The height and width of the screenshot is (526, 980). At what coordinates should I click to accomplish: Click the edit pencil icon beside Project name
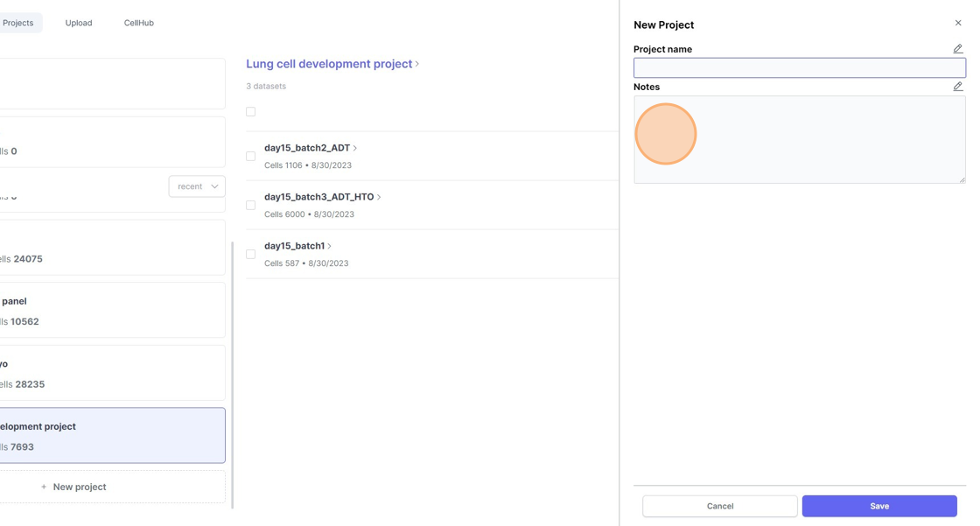click(x=957, y=49)
